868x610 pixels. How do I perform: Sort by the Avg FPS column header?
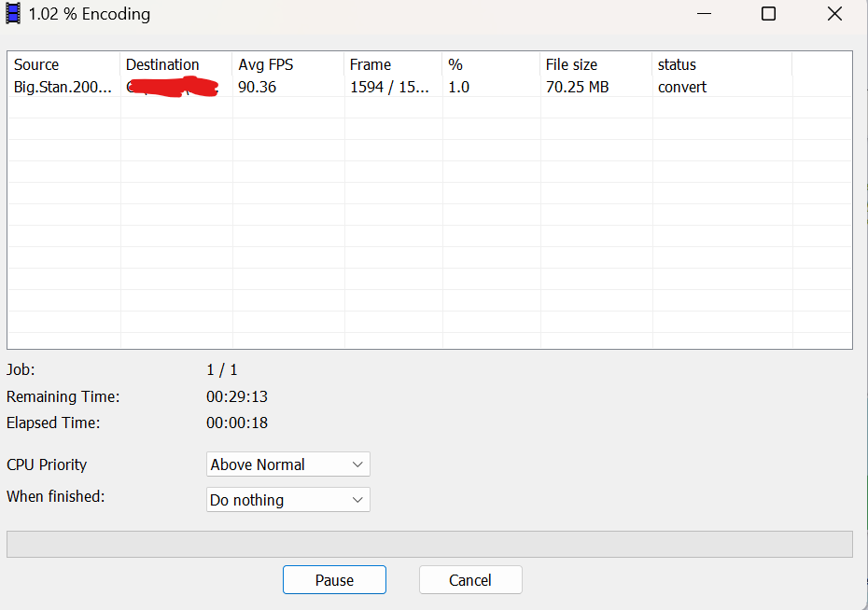(x=265, y=64)
